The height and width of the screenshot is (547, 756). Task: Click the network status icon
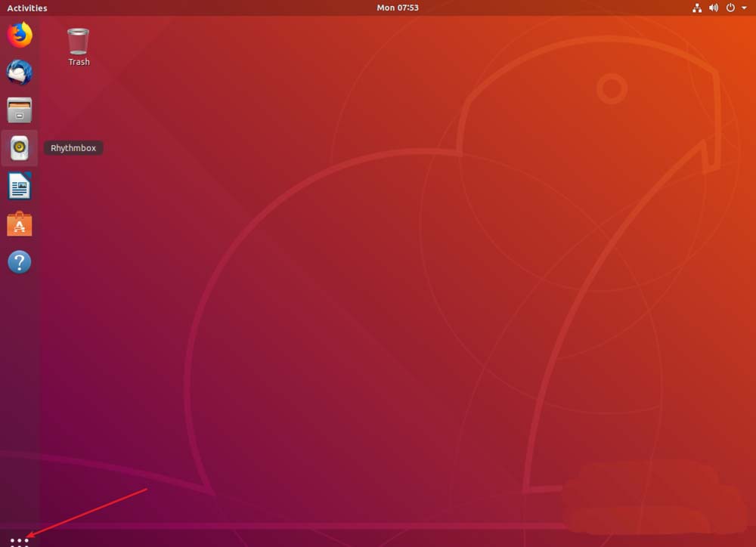pyautogui.click(x=697, y=8)
